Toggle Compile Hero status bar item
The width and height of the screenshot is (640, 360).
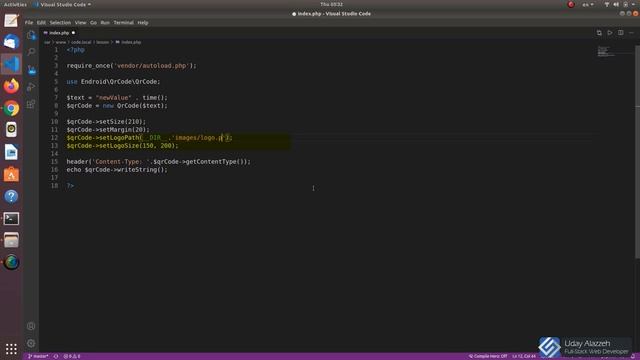point(488,356)
